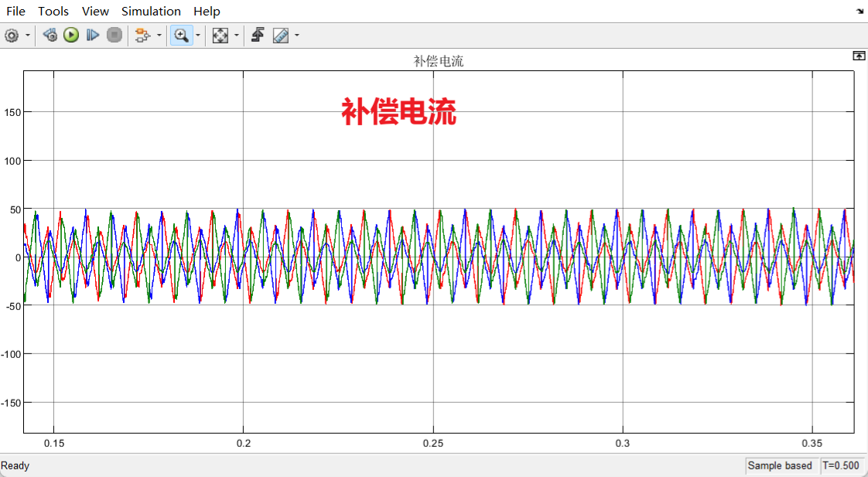The image size is (868, 477).
Task: Open the Tools menu
Action: click(53, 11)
